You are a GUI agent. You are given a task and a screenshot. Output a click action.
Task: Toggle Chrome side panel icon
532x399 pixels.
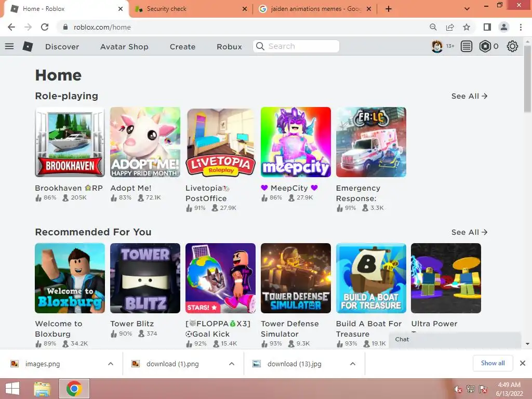point(487,27)
